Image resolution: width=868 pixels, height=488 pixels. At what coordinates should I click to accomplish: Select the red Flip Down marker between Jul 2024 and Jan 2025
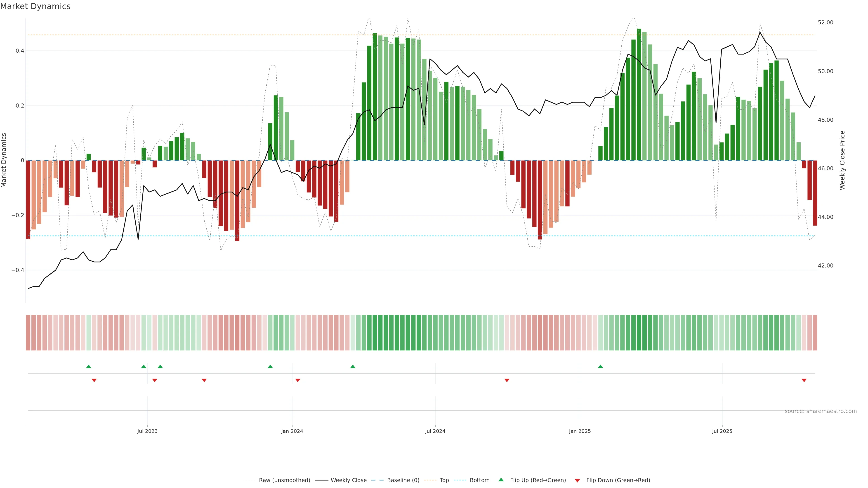point(507,380)
